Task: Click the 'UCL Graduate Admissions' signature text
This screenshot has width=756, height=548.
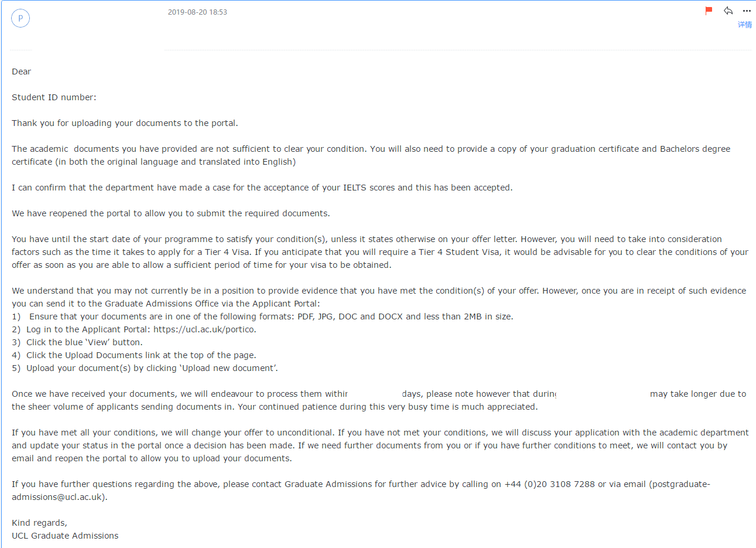Action: coord(65,536)
